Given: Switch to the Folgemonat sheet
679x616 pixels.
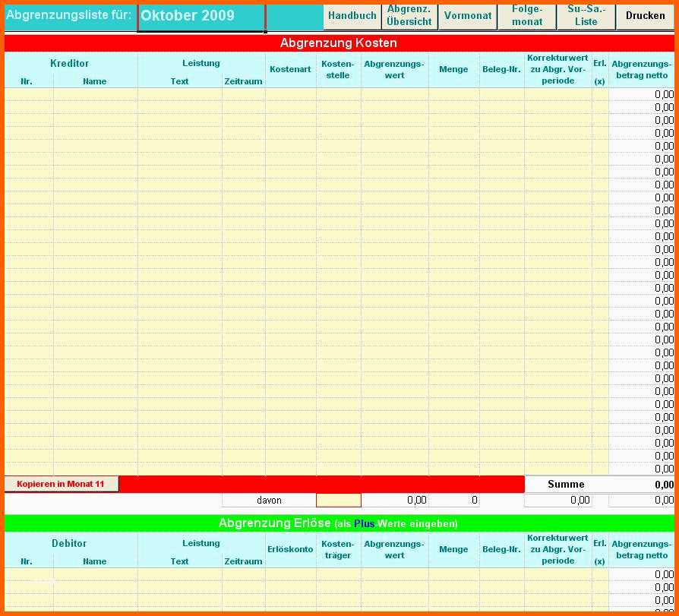Looking at the screenshot, I should coord(526,16).
